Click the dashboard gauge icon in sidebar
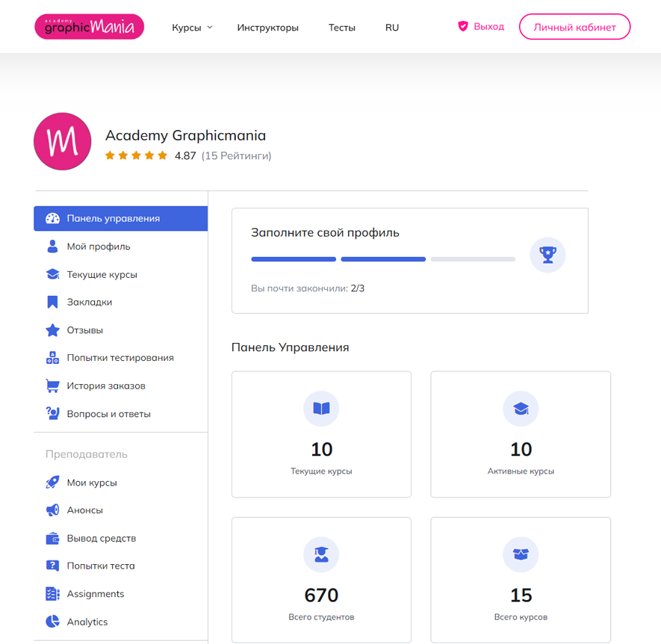Image resolution: width=661 pixels, height=644 pixels. (x=52, y=219)
